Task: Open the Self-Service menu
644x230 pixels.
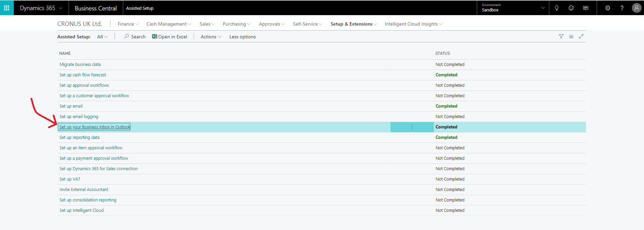Action: coord(307,24)
